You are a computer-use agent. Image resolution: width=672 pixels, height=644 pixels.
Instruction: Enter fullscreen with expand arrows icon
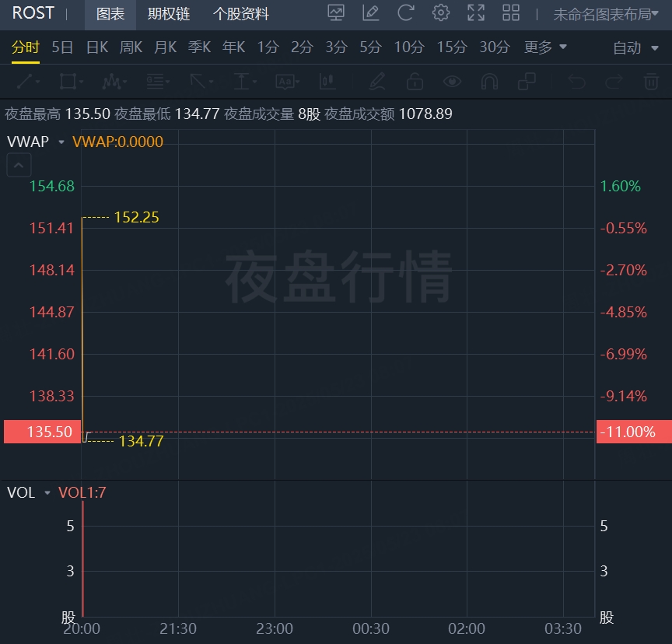pyautogui.click(x=476, y=13)
